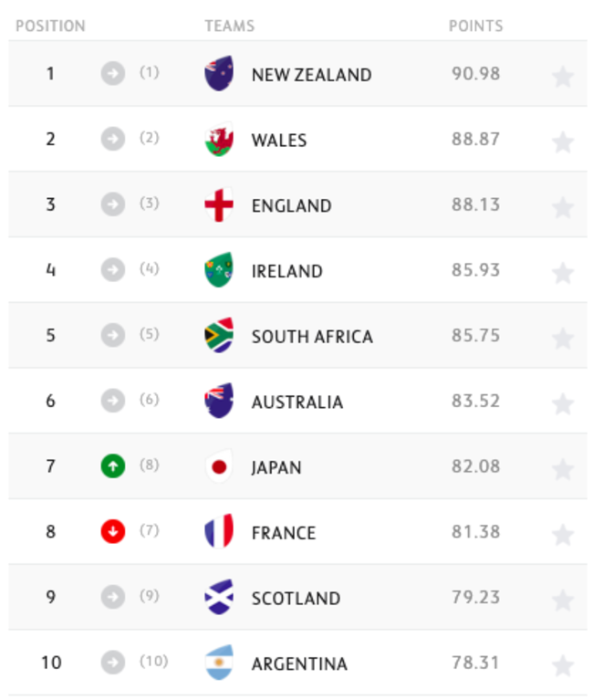
Task: Click the Argentina flag icon
Action: point(219,663)
